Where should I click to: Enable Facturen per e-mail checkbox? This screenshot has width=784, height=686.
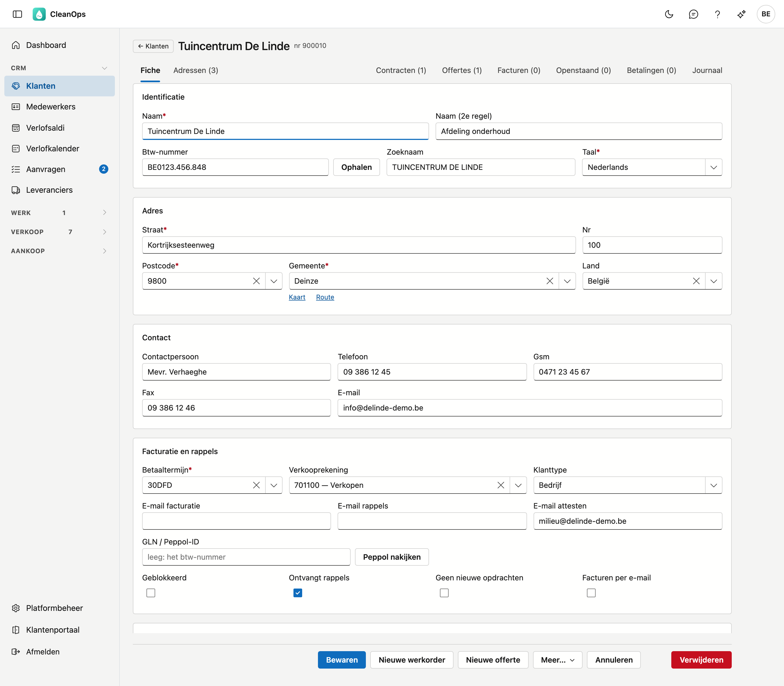click(x=591, y=593)
